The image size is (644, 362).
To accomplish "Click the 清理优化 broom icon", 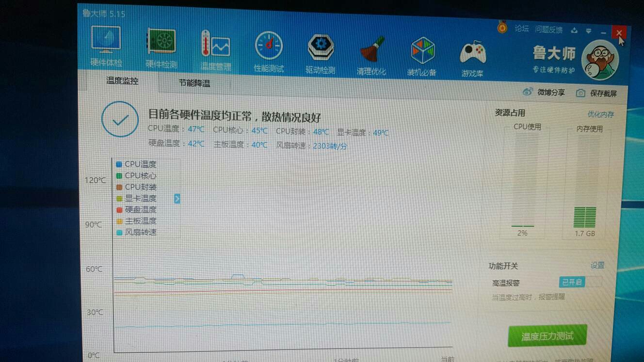I will tap(372, 50).
